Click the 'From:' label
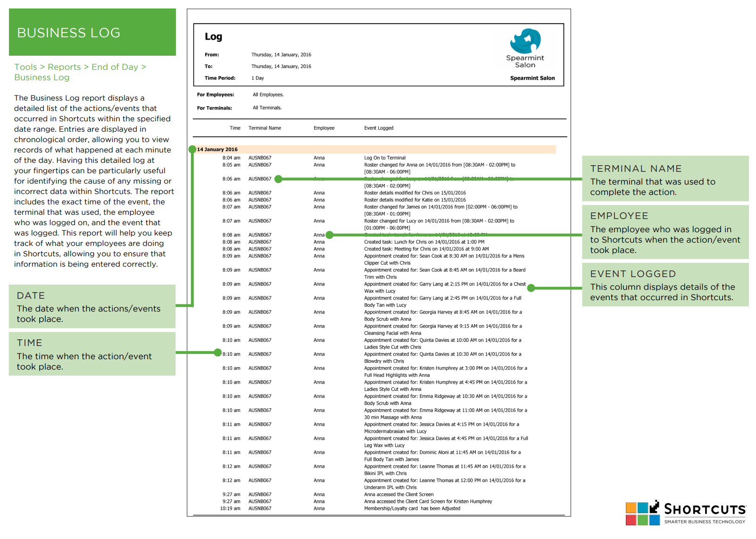The width and height of the screenshot is (756, 539). pos(212,55)
